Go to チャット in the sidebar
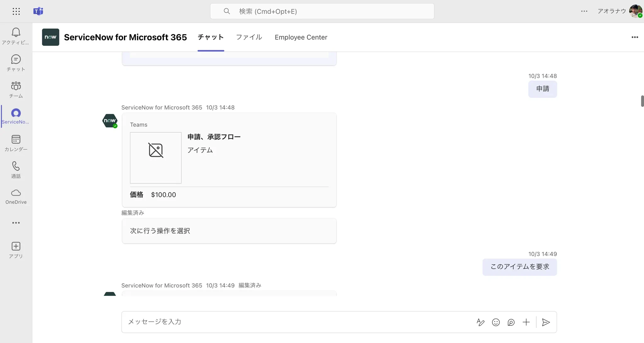The height and width of the screenshot is (343, 644). click(16, 63)
